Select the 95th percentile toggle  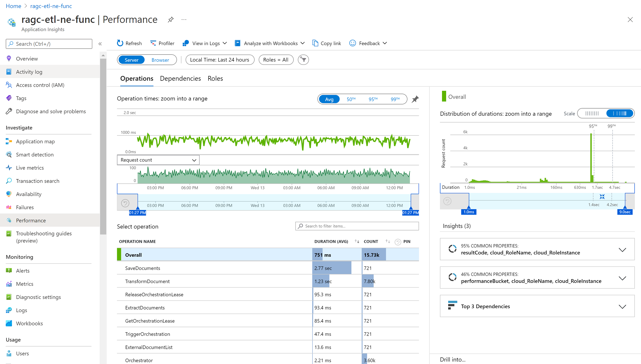click(373, 99)
